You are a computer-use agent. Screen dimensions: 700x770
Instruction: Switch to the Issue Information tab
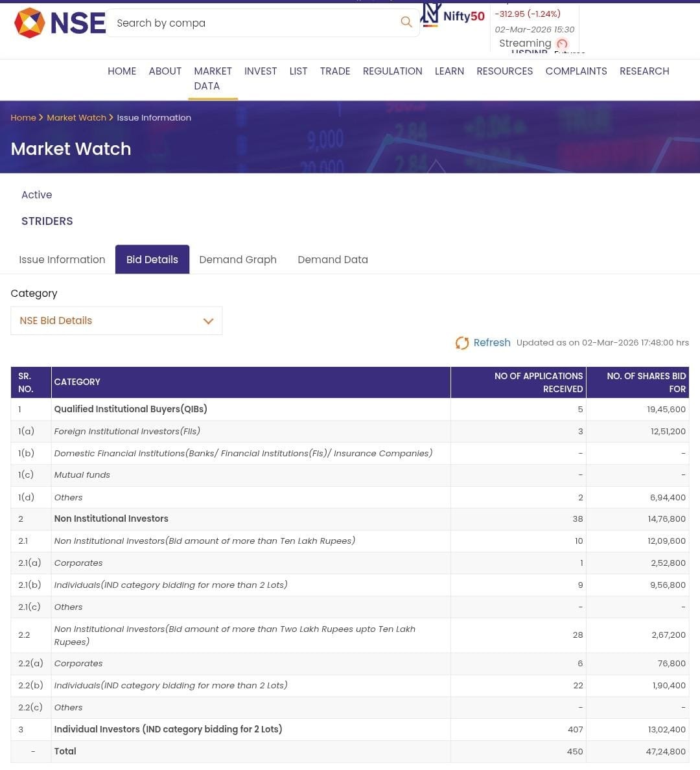point(62,259)
